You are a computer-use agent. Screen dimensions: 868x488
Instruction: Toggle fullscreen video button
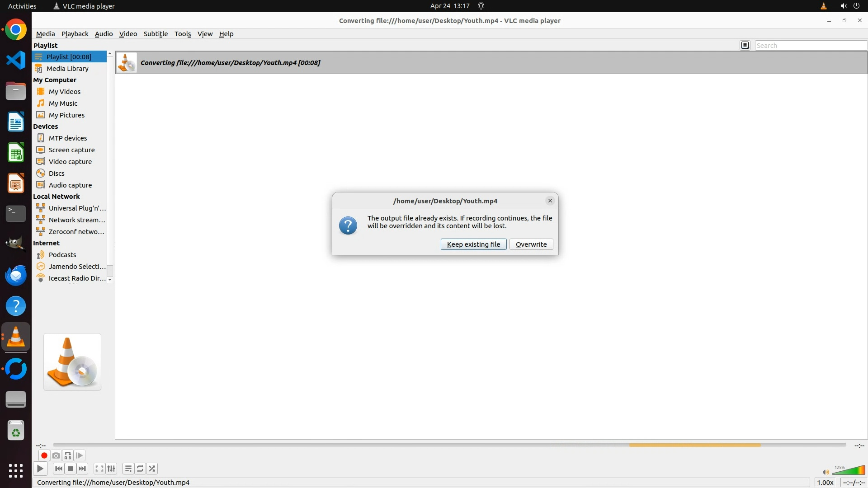click(x=99, y=469)
